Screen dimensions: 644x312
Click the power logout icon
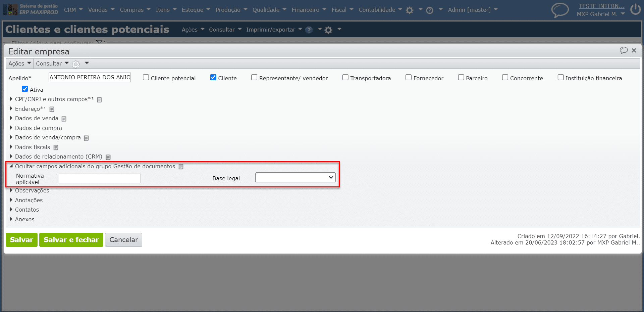[635, 9]
